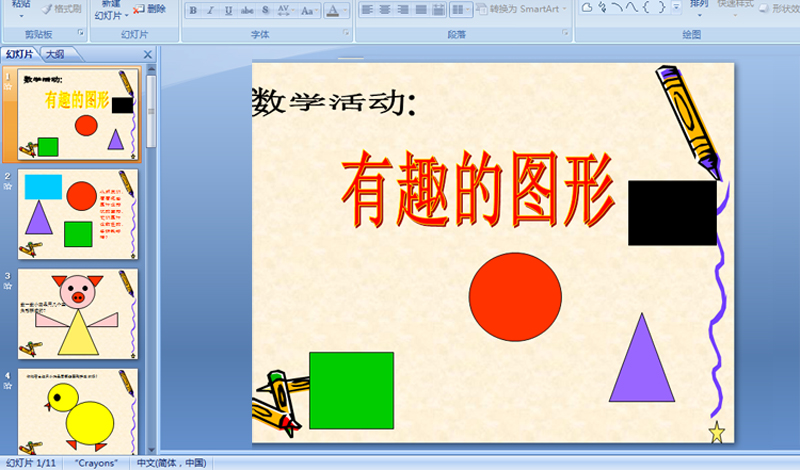The image size is (800, 470).
Task: Open the change case Aa dropdown
Action: click(x=309, y=10)
